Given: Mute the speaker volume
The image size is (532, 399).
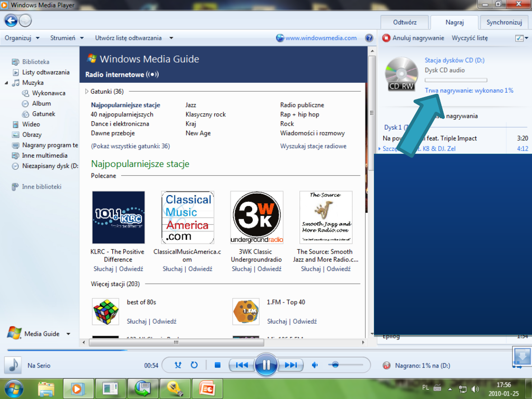Looking at the screenshot, I should (x=315, y=365).
